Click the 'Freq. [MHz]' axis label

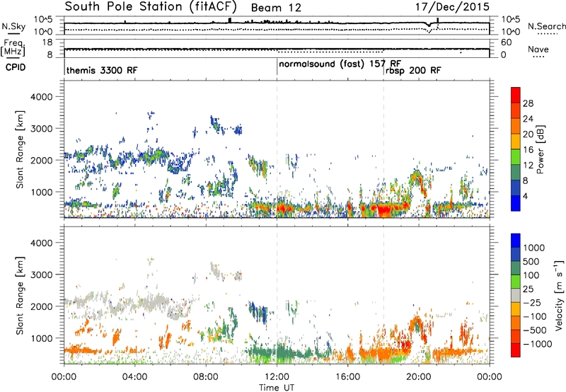pos(13,47)
